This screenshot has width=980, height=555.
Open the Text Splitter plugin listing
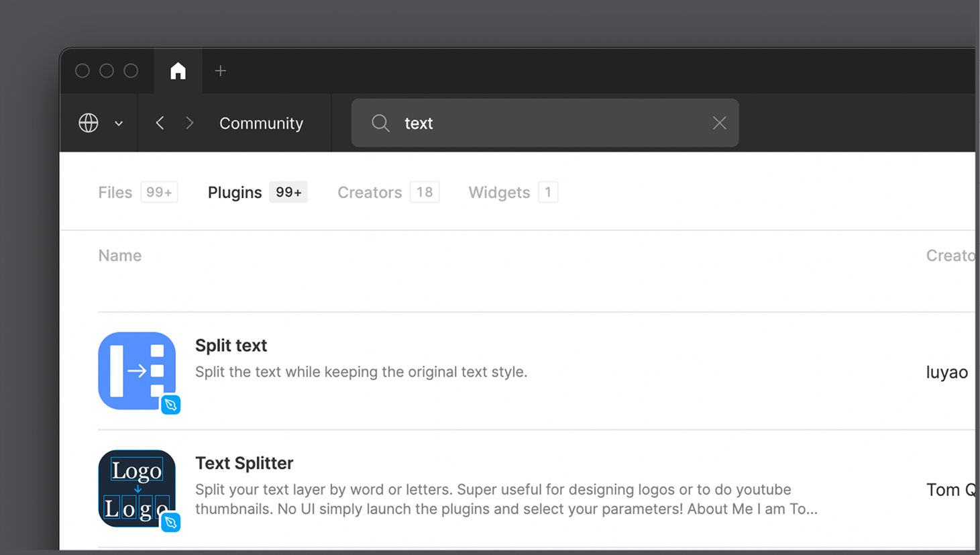[x=244, y=463]
